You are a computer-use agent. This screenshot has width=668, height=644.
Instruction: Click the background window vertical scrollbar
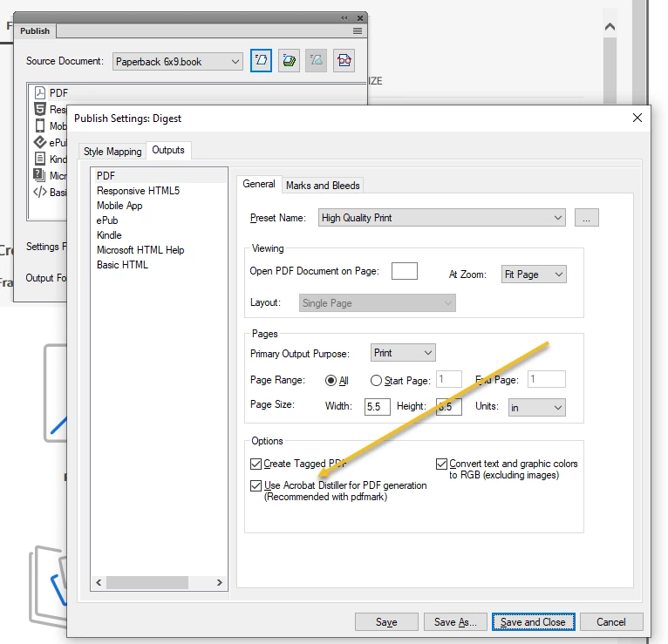[x=610, y=71]
